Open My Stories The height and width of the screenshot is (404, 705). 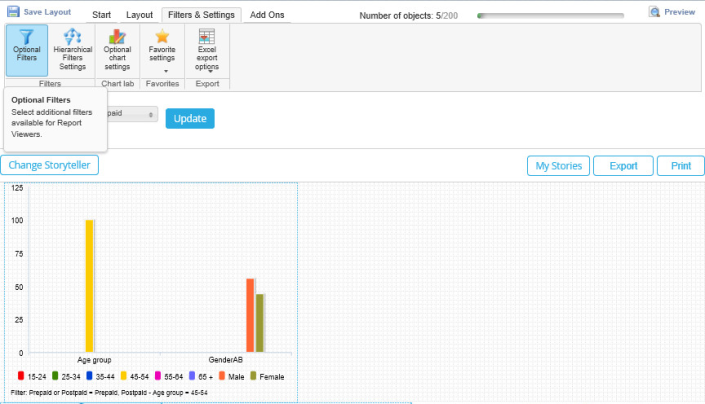pos(558,166)
